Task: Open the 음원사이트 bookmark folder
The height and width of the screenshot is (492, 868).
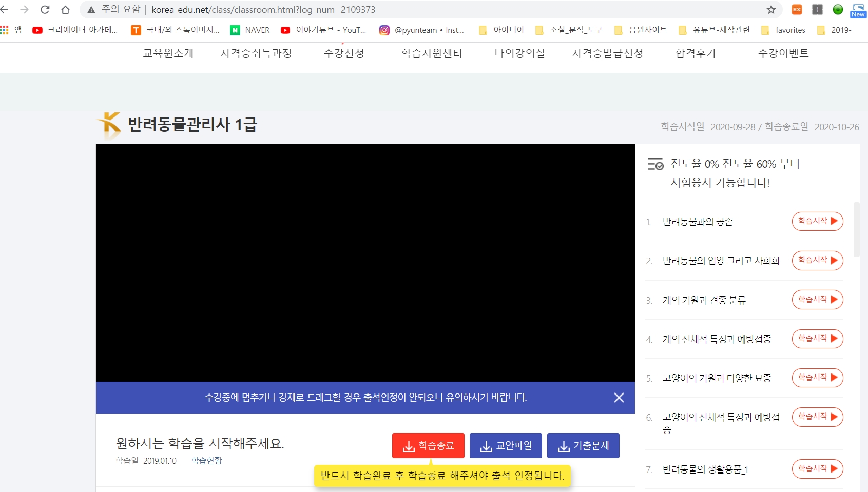Action: coord(641,30)
